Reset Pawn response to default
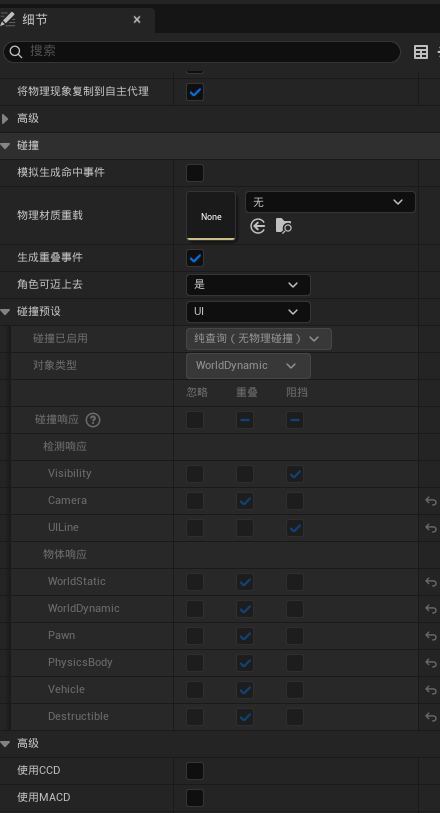Viewport: 440px width, 813px height. point(431,636)
